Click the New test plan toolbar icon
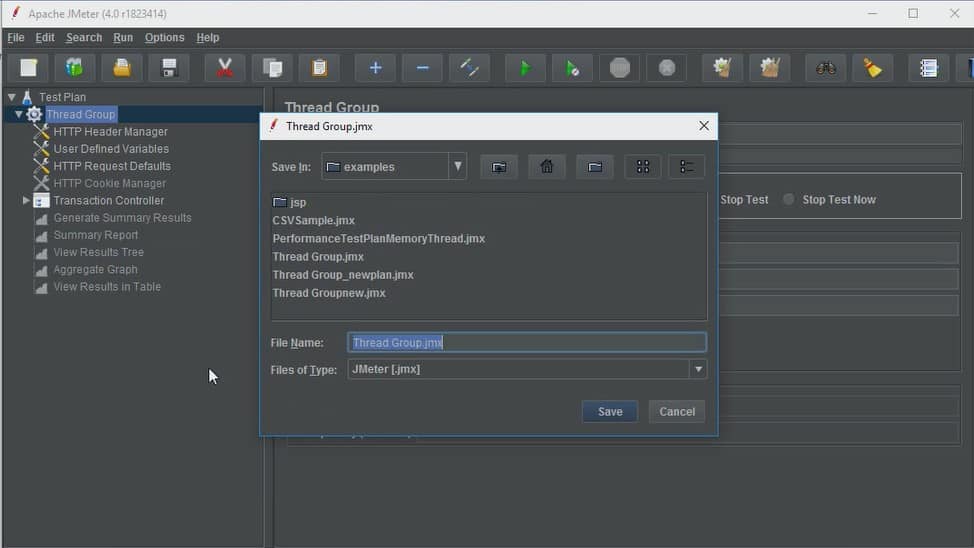Image resolution: width=974 pixels, height=548 pixels. tap(29, 68)
